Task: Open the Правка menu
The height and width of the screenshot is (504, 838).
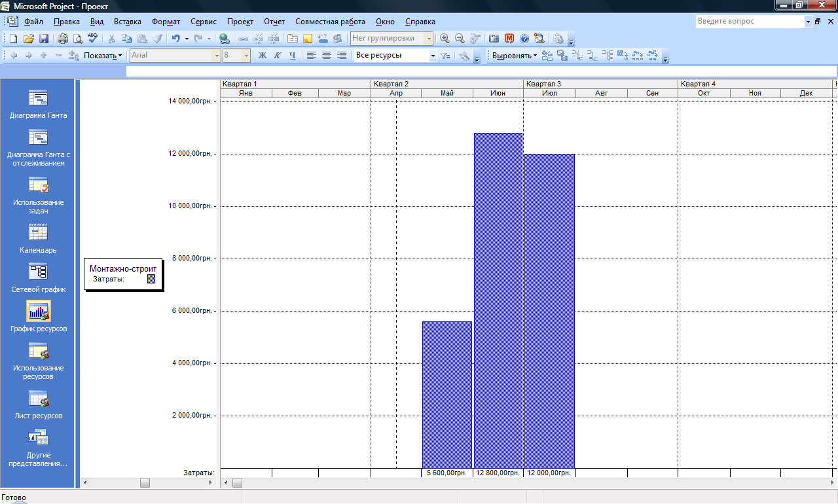Action: [67, 22]
